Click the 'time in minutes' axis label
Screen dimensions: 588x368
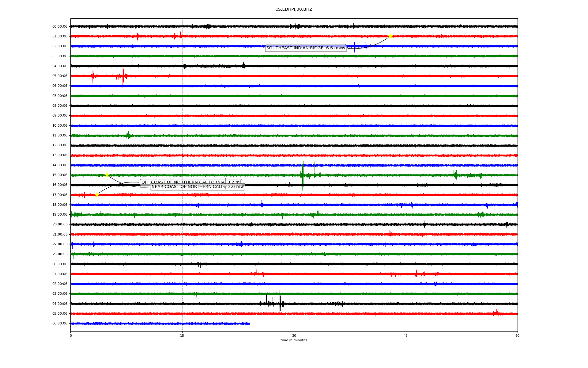click(294, 340)
